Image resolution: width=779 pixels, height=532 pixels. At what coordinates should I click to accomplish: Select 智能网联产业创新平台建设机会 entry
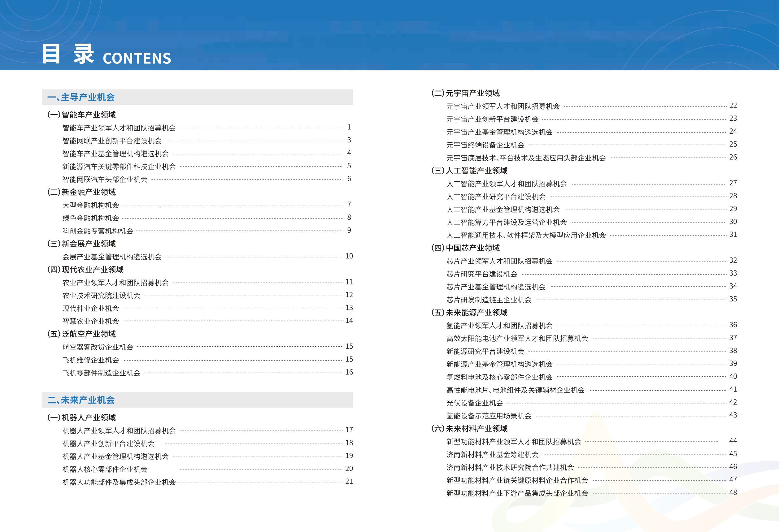(112, 141)
